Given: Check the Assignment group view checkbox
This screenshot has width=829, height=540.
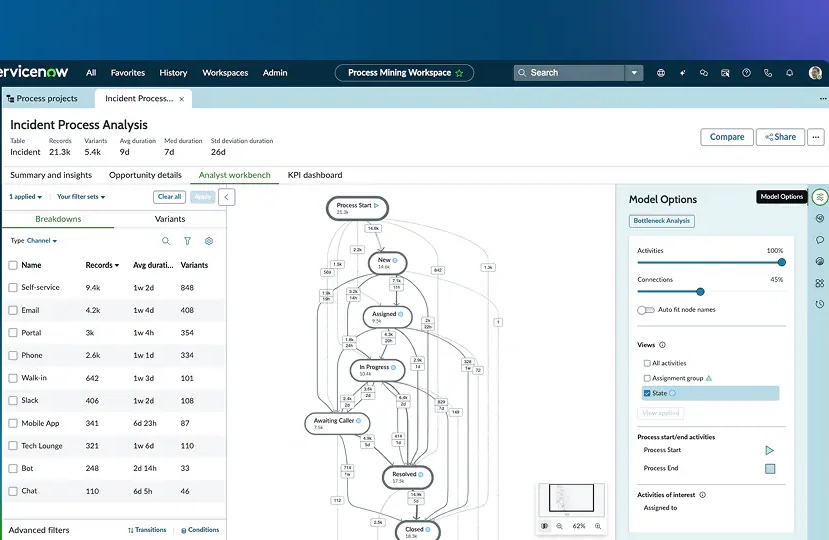Looking at the screenshot, I should [x=647, y=378].
